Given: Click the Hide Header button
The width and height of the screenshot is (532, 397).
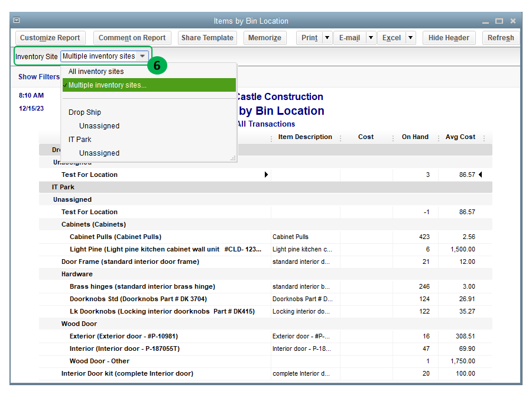Looking at the screenshot, I should (449, 38).
